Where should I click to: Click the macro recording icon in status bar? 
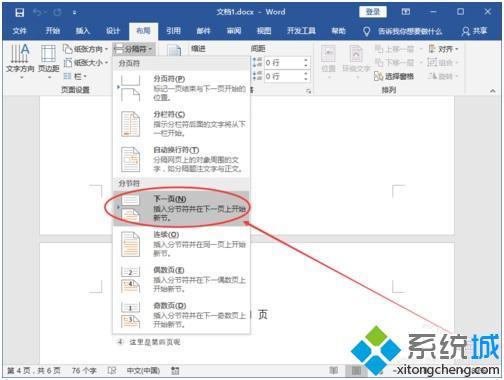tap(175, 371)
